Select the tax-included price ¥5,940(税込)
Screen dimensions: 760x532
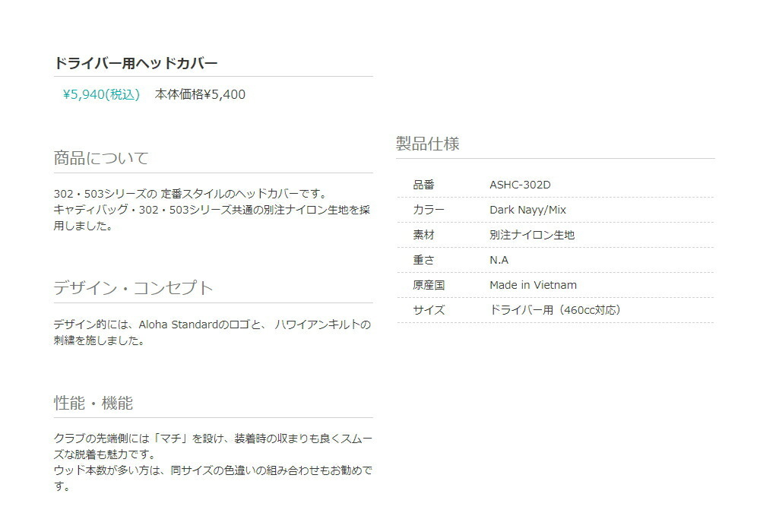tap(101, 94)
